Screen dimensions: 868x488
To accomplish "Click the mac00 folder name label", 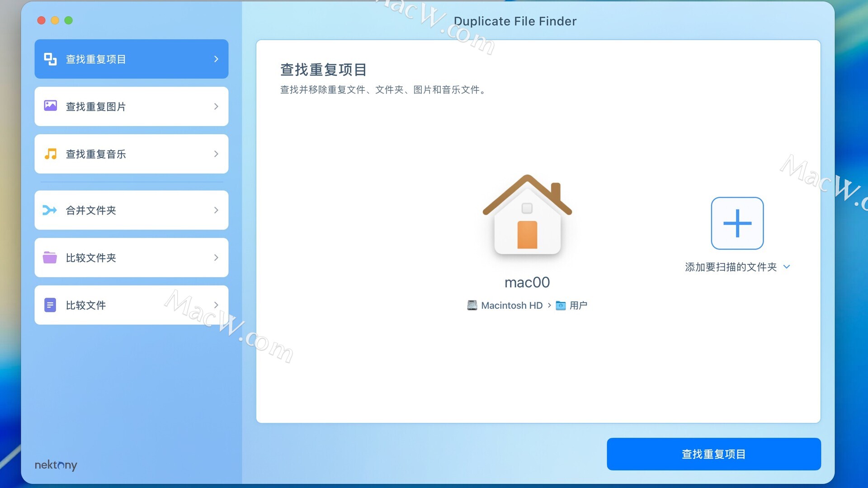I will coord(527,282).
